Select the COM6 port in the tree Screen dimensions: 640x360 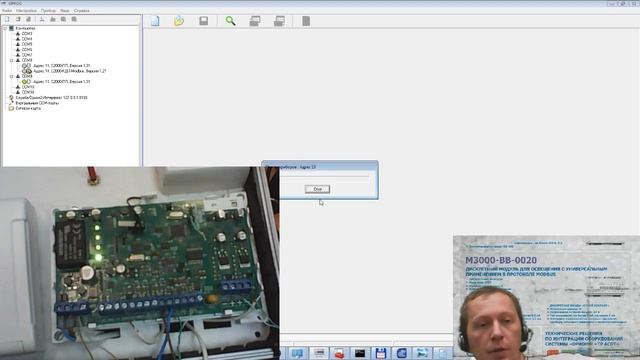pos(27,49)
